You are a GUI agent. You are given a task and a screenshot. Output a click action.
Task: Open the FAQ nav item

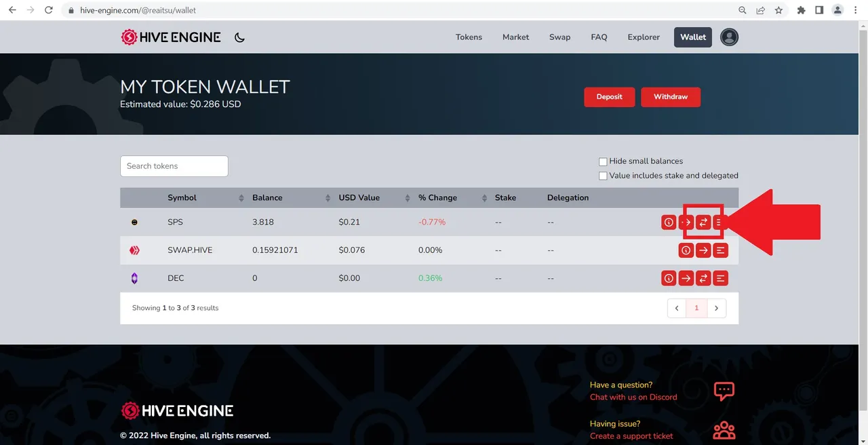click(599, 37)
